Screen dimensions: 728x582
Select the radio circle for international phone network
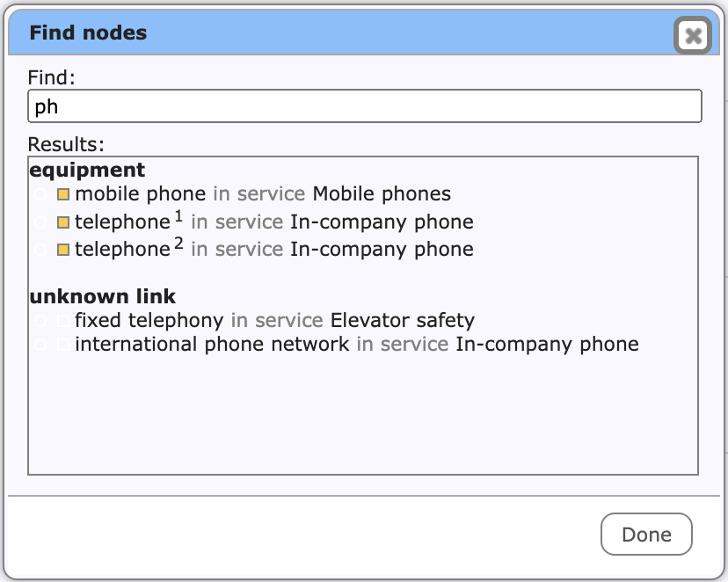[x=40, y=345]
